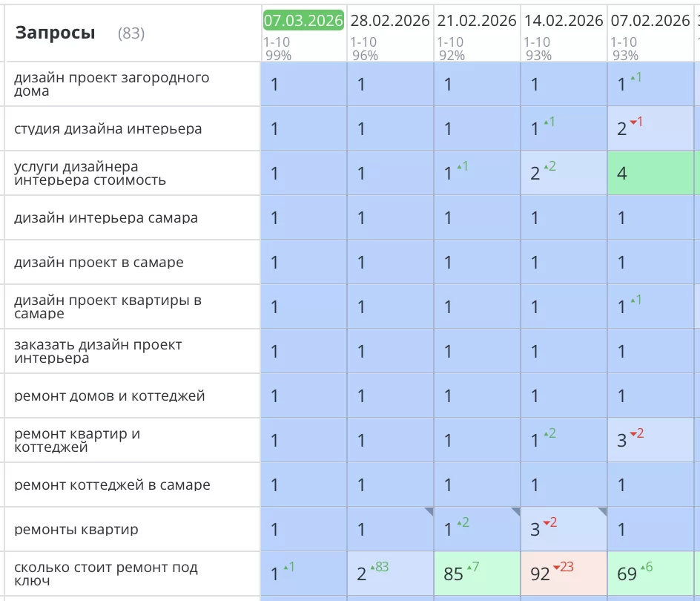Click green up arrow next to position 85
Image resolution: width=700 pixels, height=601 pixels.
tap(471, 568)
